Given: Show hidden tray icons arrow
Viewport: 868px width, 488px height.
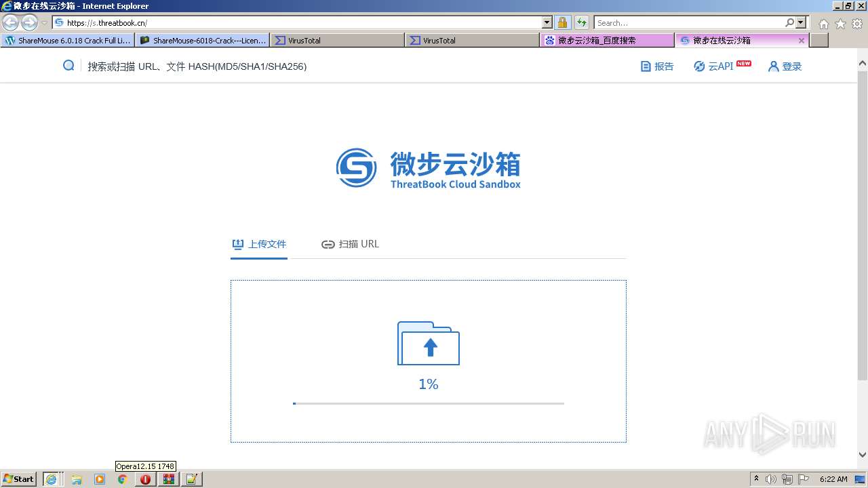Looking at the screenshot, I should point(757,479).
